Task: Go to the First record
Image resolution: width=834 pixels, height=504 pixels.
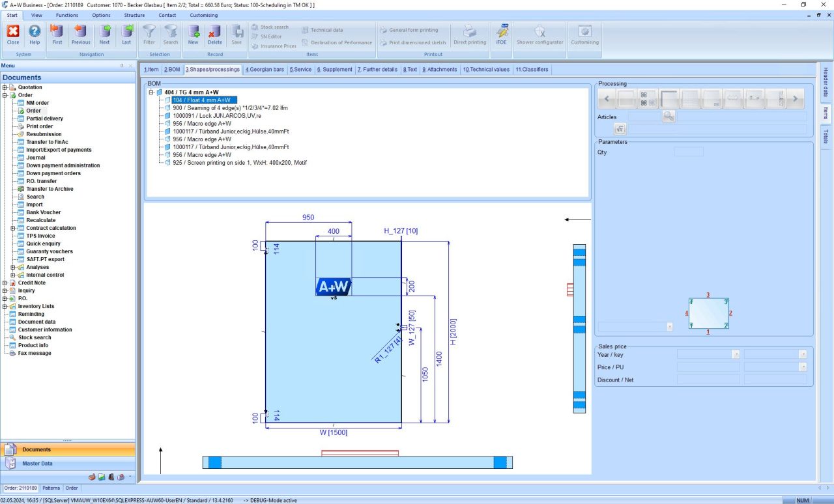Action: point(57,34)
